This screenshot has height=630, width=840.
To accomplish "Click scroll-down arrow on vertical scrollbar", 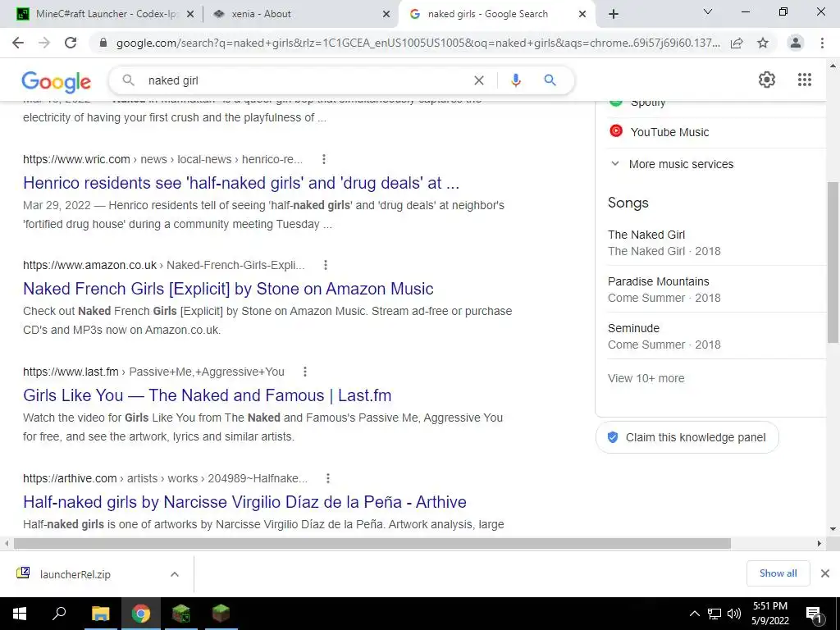I will tap(833, 529).
